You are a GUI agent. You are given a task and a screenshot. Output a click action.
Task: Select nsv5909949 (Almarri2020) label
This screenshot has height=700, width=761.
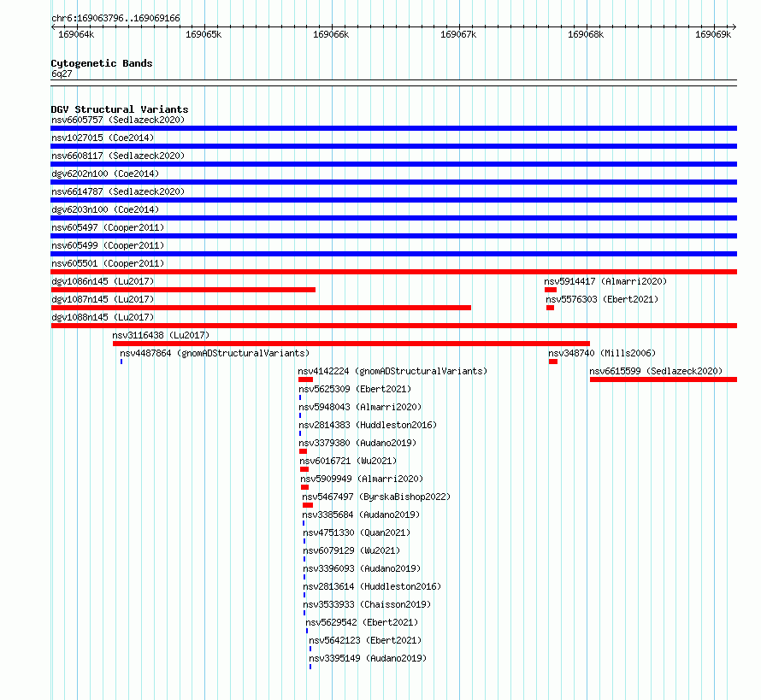(362, 479)
